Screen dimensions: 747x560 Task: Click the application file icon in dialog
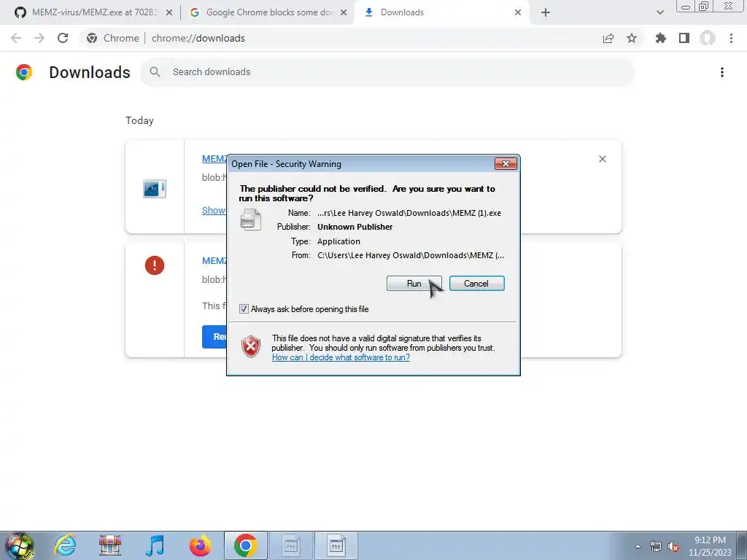(x=251, y=219)
